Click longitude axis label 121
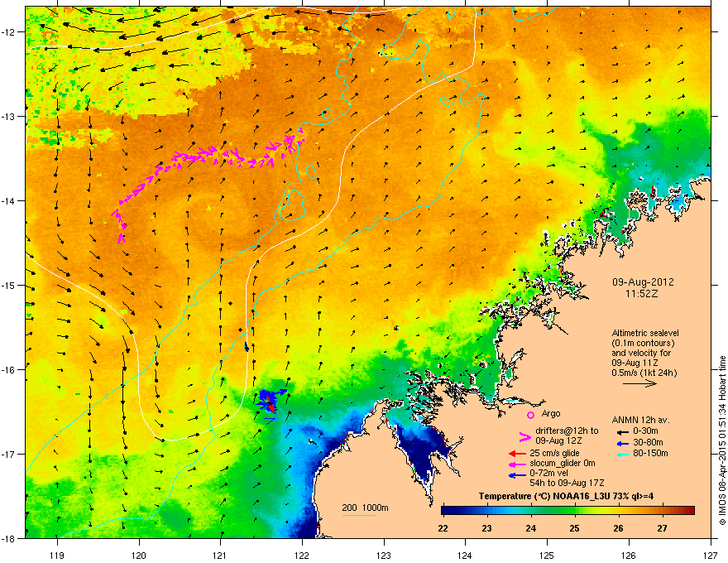The width and height of the screenshot is (728, 563). [x=220, y=556]
